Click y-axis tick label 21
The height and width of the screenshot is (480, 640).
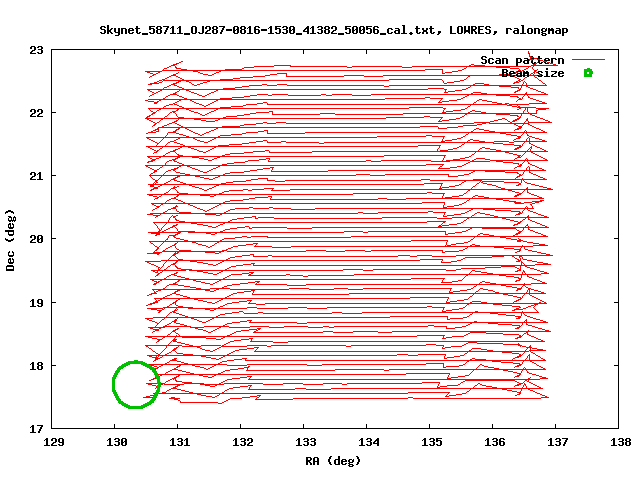click(36, 176)
